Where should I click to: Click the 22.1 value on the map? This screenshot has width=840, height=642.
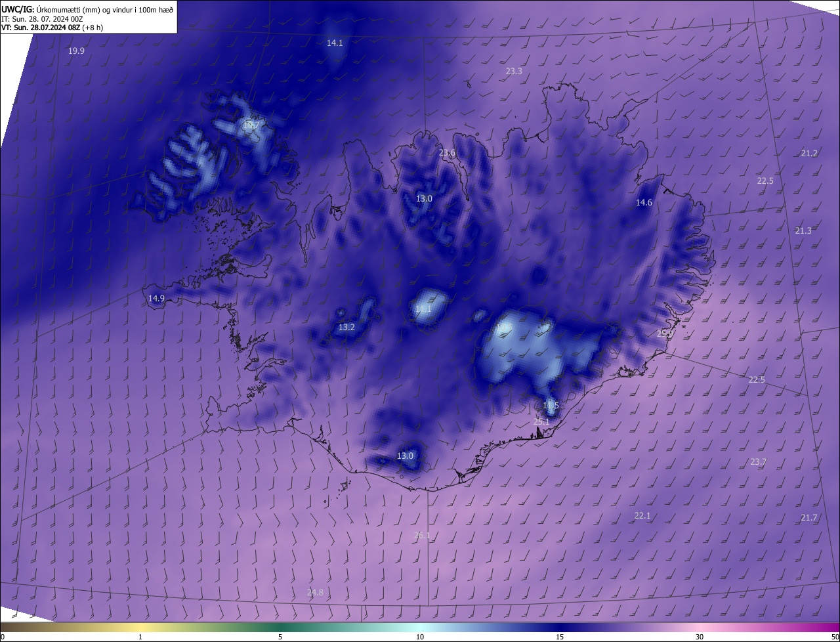(x=642, y=515)
